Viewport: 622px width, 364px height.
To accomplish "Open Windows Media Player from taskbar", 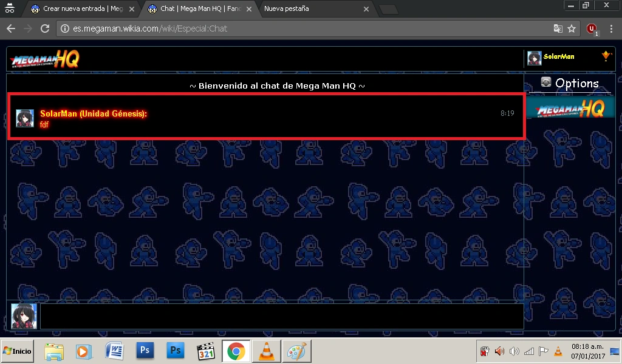I will 84,352.
